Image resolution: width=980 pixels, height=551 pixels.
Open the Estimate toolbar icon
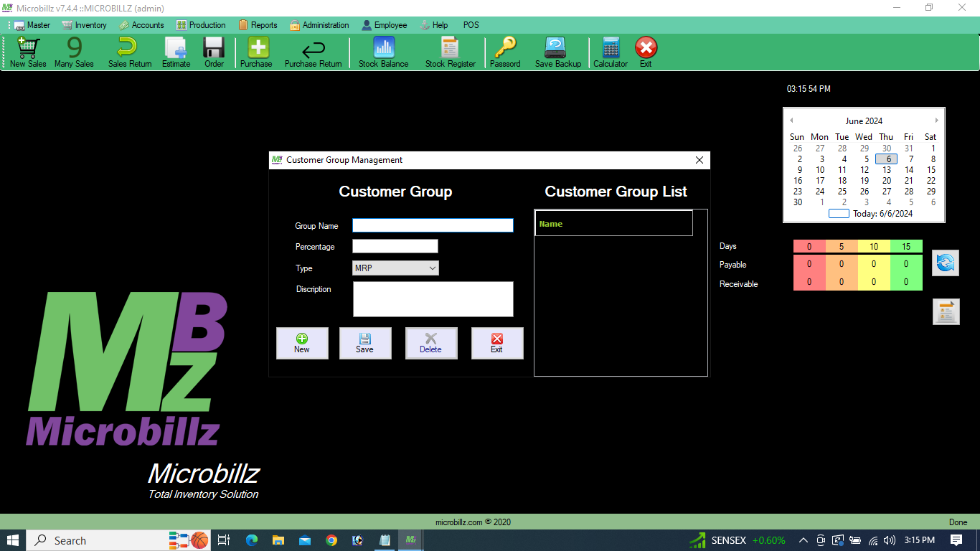click(x=176, y=52)
